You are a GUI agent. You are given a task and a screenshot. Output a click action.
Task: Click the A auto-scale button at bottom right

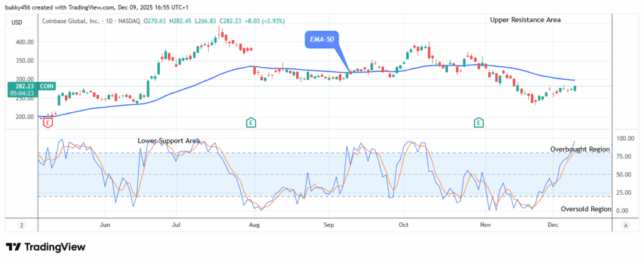point(626,225)
